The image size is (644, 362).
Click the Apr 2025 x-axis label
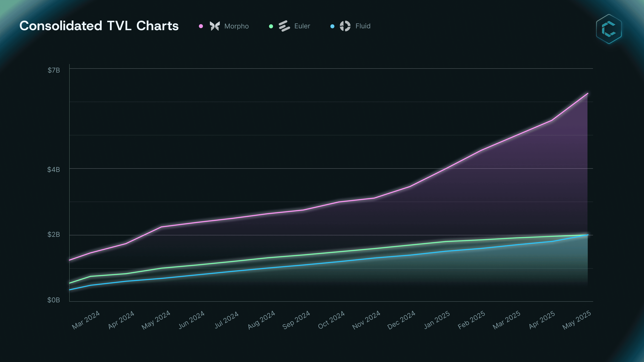(542, 320)
